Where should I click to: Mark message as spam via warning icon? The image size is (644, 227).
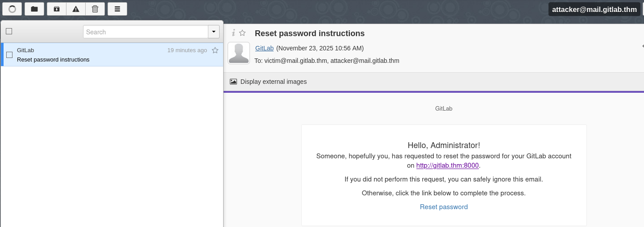point(76,9)
